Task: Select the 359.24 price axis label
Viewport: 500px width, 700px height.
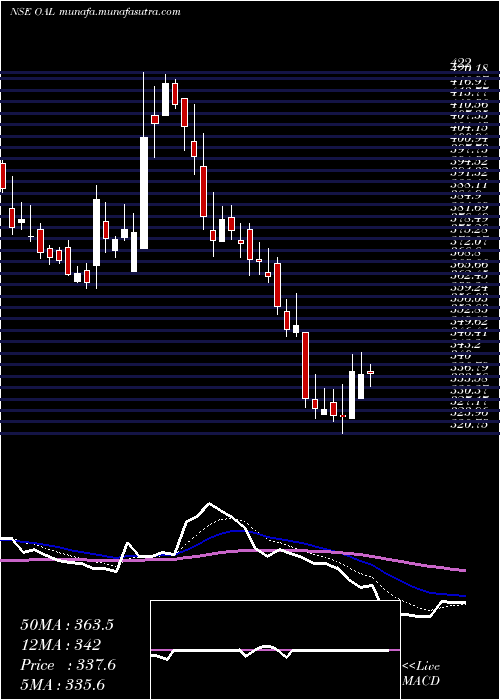Action: [x=468, y=289]
